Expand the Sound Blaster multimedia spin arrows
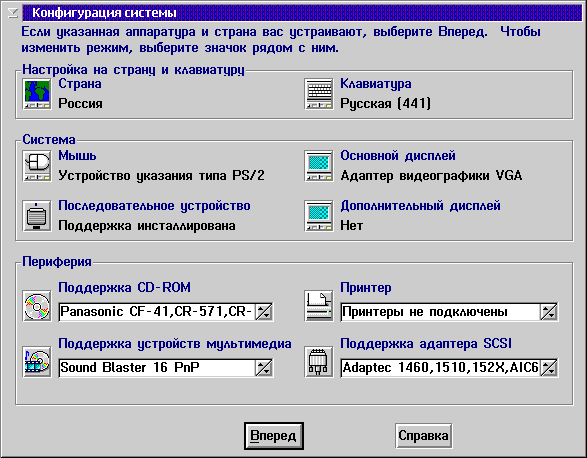The height and width of the screenshot is (458, 587). pyautogui.click(x=264, y=368)
